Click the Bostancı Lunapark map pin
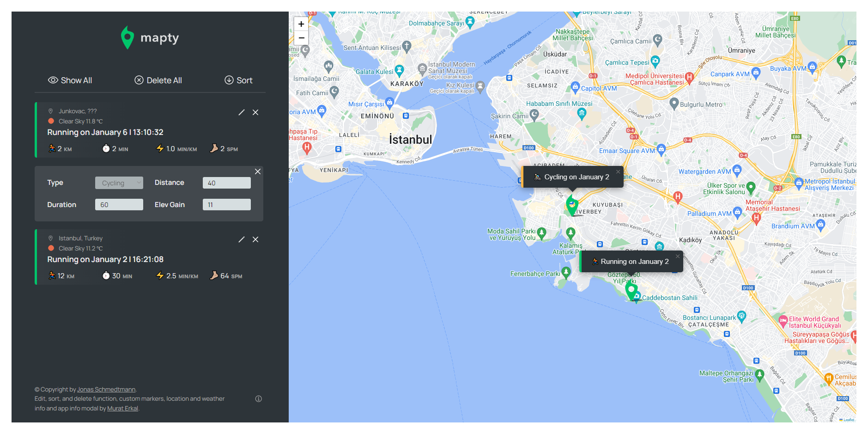868x434 pixels. coord(742,317)
